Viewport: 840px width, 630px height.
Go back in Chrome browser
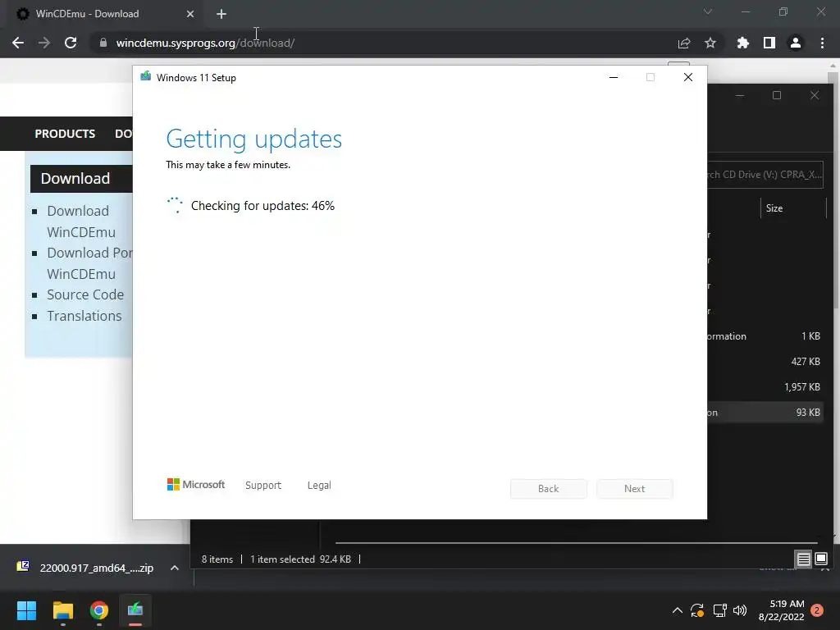[18, 43]
